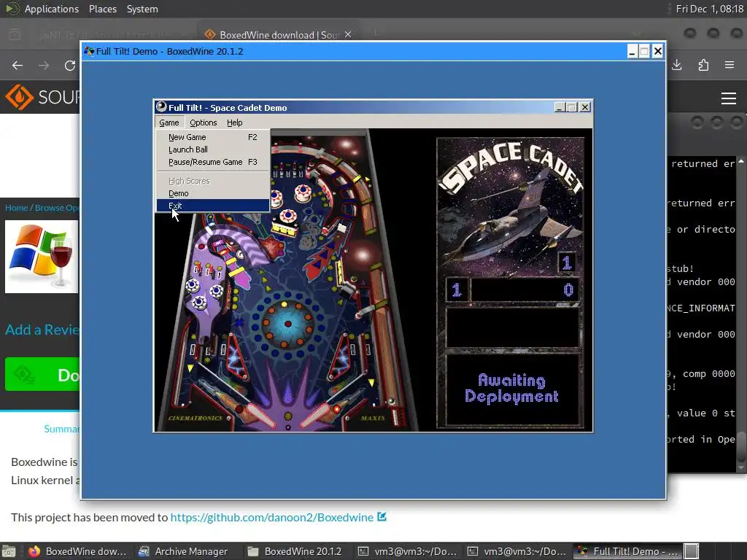Screen dimensions: 747x560
Task: Select Demo in the Game menu
Action: (213, 193)
